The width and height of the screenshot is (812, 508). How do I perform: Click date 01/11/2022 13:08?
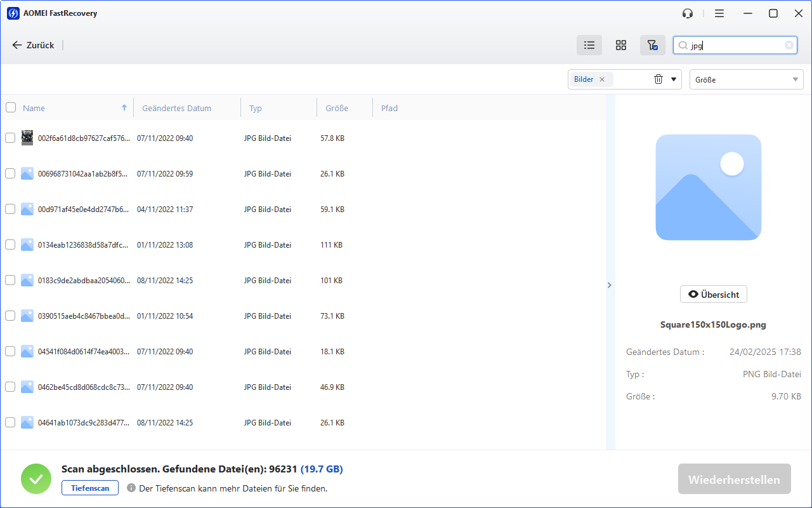coord(165,244)
